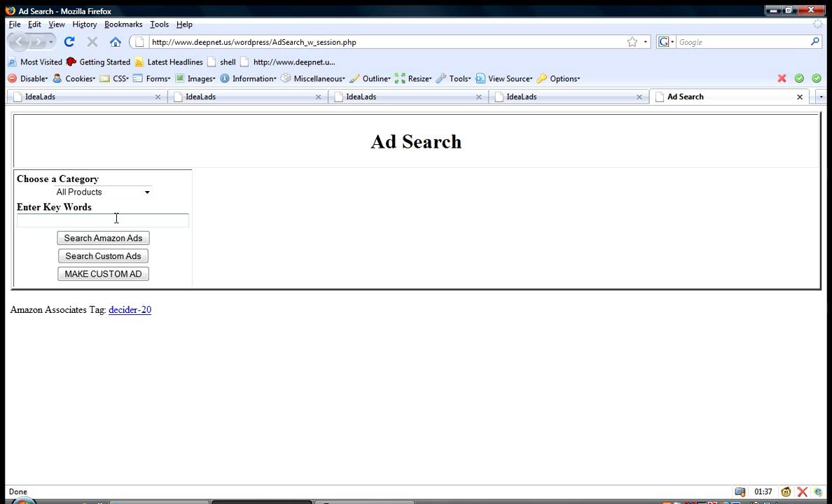
Task: Open the View menu
Action: click(56, 24)
